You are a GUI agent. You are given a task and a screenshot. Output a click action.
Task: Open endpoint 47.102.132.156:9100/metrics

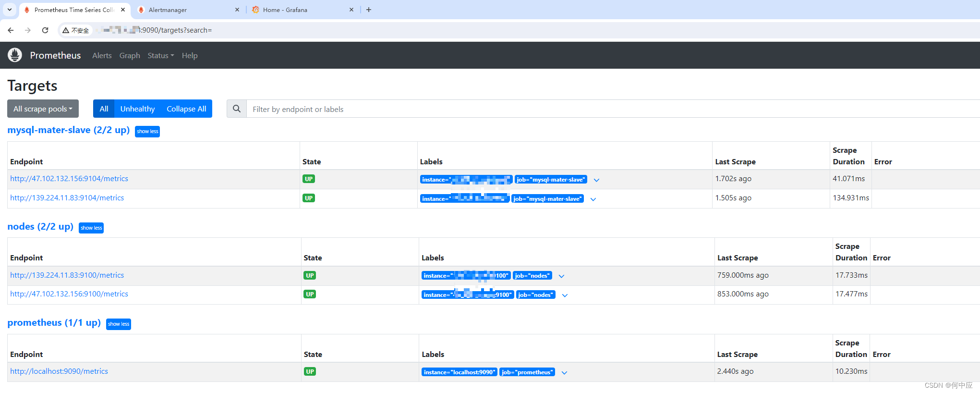(69, 294)
